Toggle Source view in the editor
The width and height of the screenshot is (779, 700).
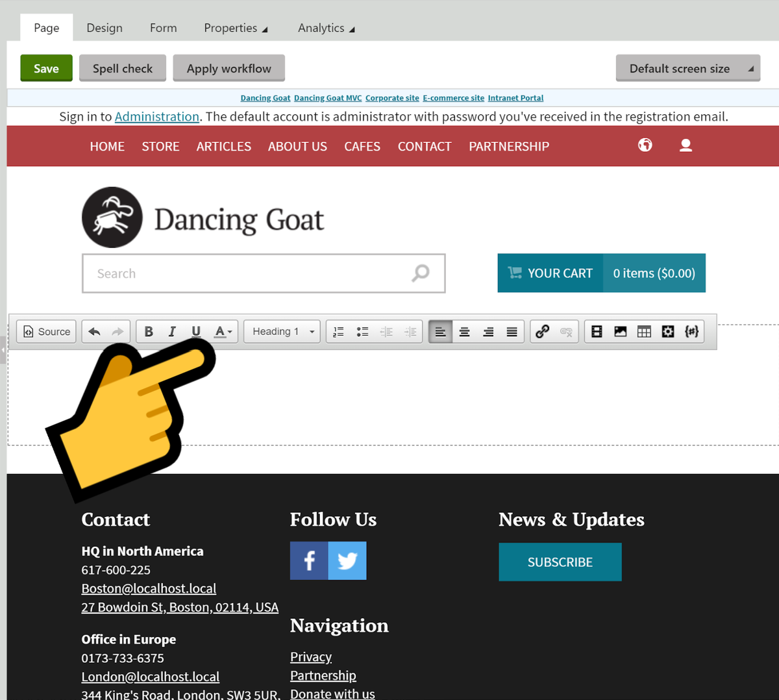(x=45, y=331)
